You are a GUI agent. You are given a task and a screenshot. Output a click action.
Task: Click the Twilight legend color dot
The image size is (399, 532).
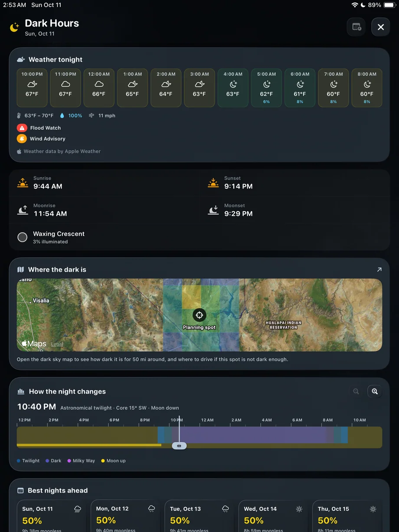point(19,461)
